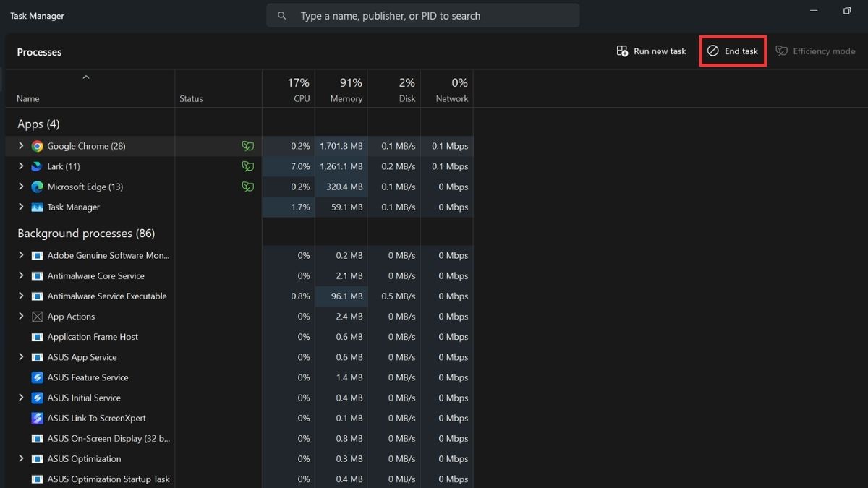Click the ASUS Optimization Startup Task icon
The height and width of the screenshot is (488, 868).
point(37,479)
